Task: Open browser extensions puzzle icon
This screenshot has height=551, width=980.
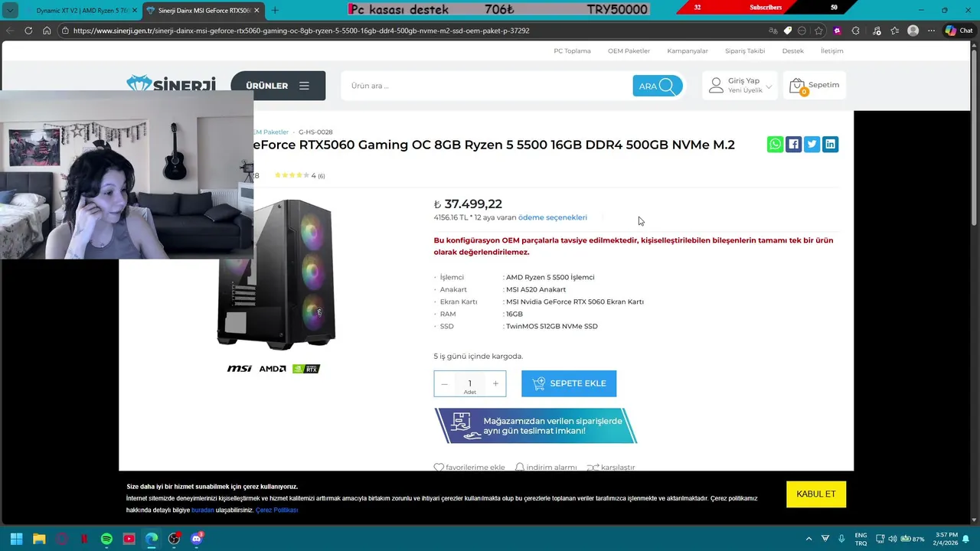Action: (x=856, y=31)
